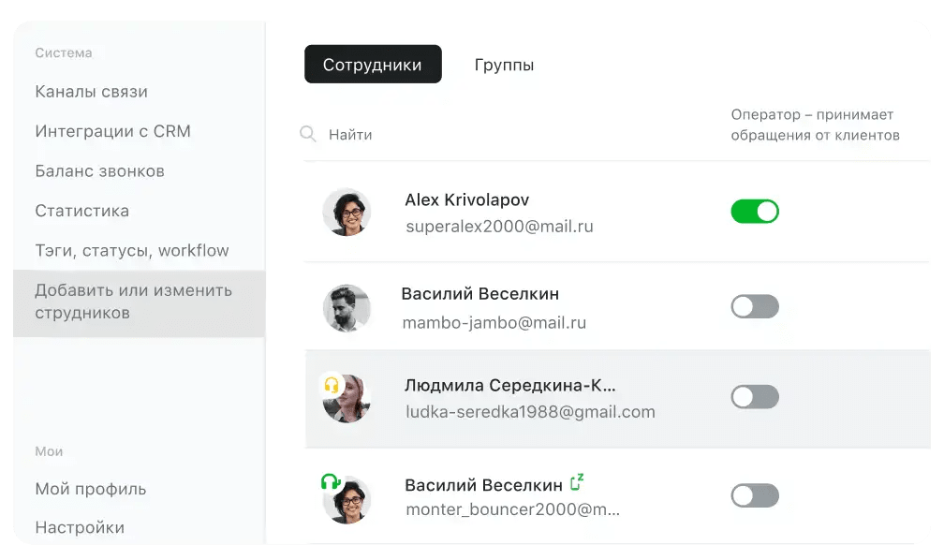Open the Статистика page
944x560 pixels.
pyautogui.click(x=81, y=211)
